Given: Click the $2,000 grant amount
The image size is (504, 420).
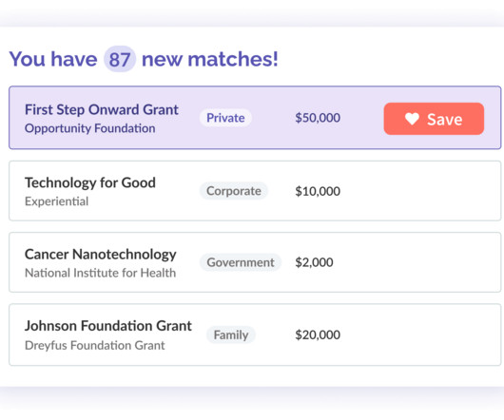Looking at the screenshot, I should [x=314, y=262].
